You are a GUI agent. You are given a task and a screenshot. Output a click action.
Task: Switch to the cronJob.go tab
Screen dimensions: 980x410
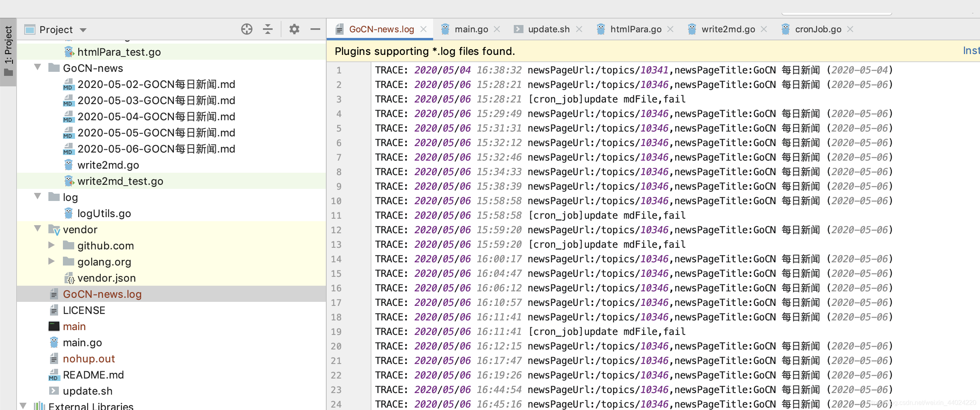coord(818,29)
